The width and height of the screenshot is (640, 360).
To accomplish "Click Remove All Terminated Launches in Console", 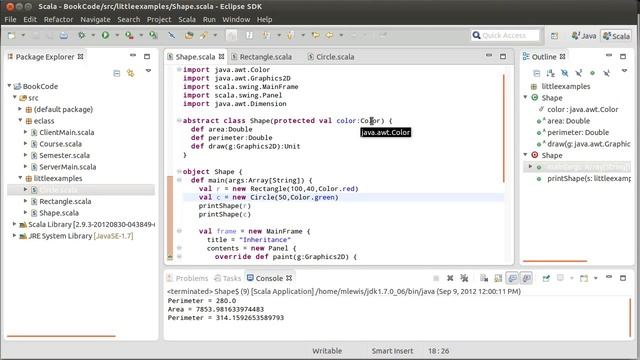I will point(464,278).
